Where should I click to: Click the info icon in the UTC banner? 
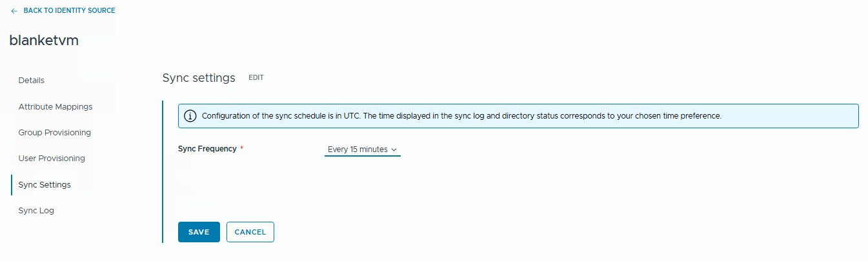(x=190, y=116)
